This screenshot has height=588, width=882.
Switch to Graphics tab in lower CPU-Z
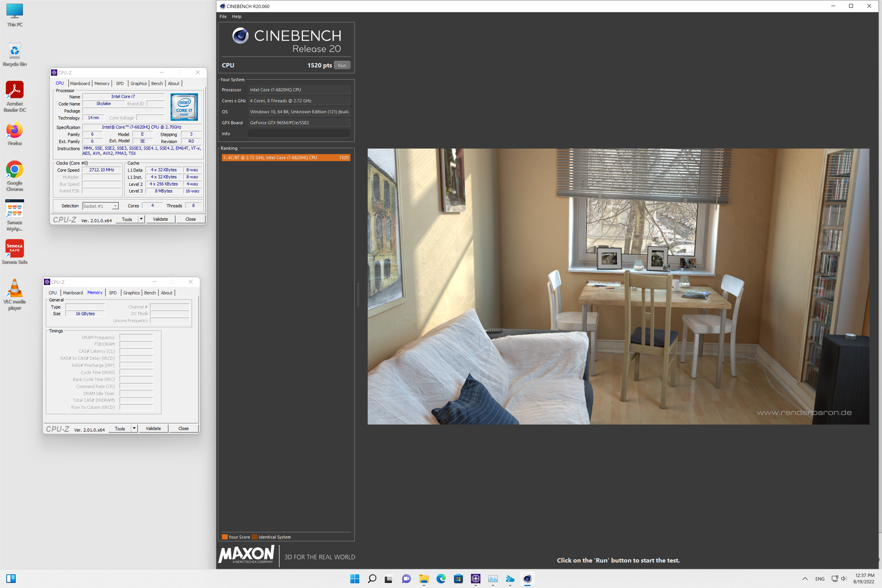pyautogui.click(x=131, y=292)
